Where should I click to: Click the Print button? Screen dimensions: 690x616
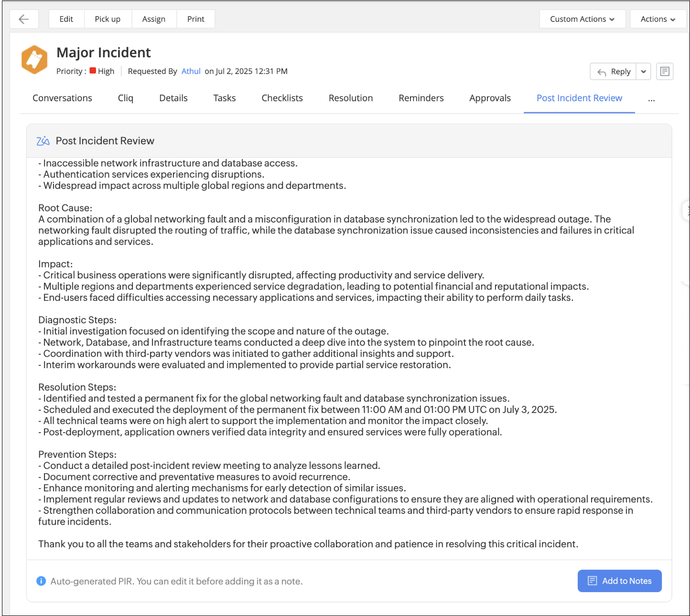[x=195, y=19]
